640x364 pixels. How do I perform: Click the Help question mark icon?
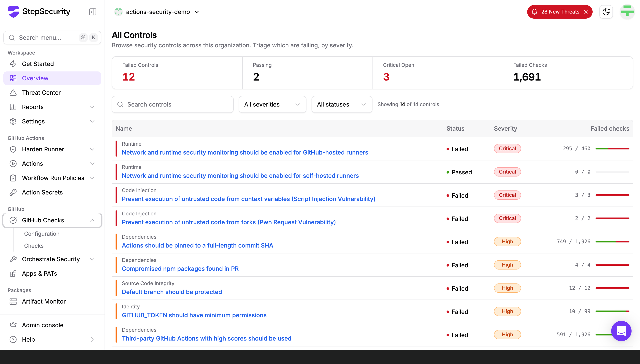tap(13, 339)
